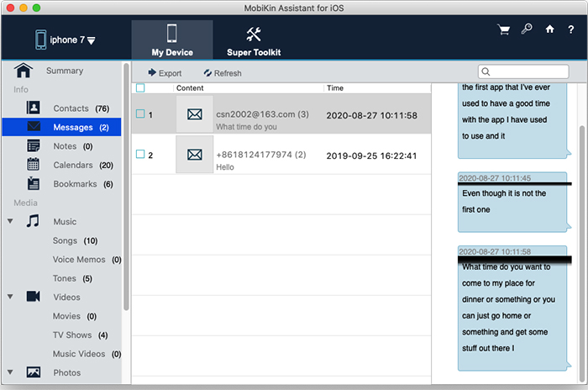
Task: Check the box for message row 1
Action: pos(140,113)
